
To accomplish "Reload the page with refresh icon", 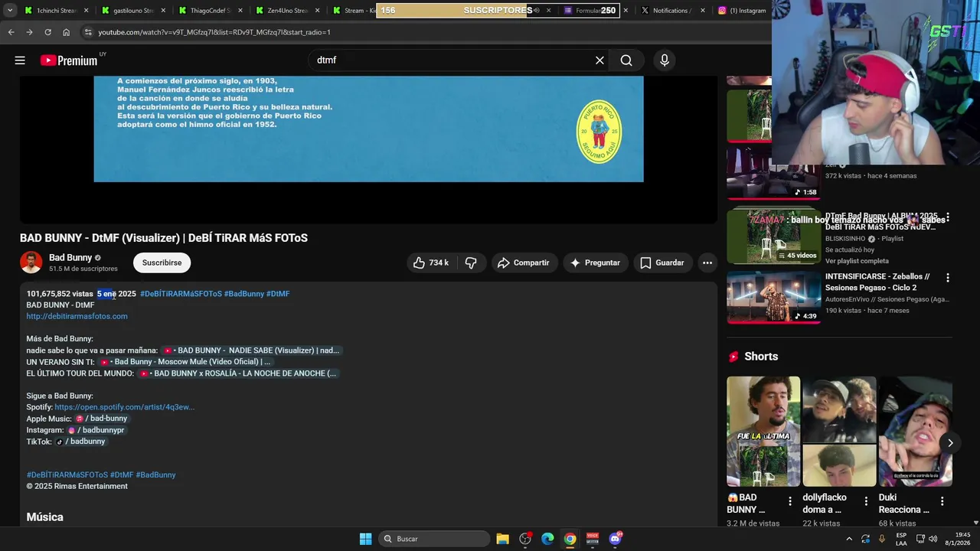I will (x=47, y=32).
